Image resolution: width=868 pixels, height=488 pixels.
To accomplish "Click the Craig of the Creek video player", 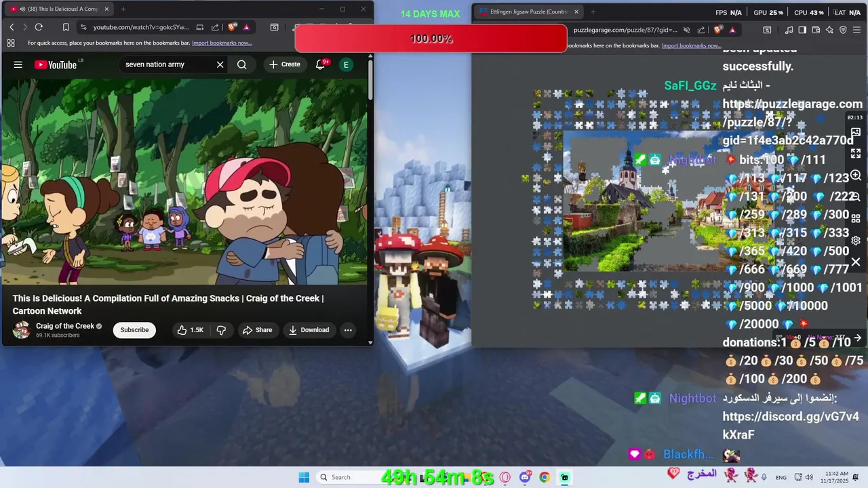I will coord(184,182).
